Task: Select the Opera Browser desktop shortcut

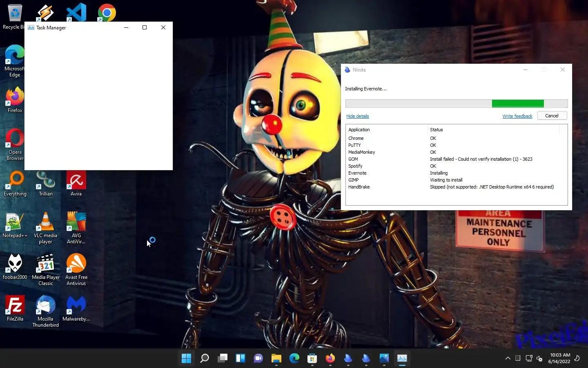Action: (15, 144)
